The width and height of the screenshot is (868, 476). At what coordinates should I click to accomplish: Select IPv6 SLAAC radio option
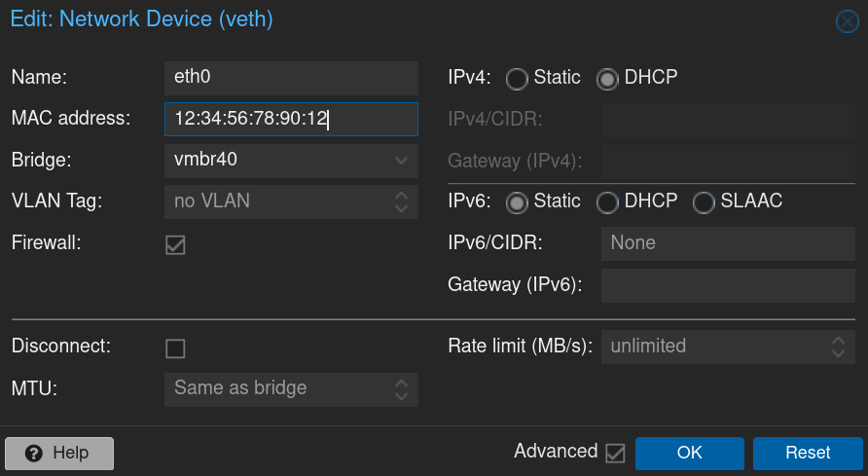point(704,202)
